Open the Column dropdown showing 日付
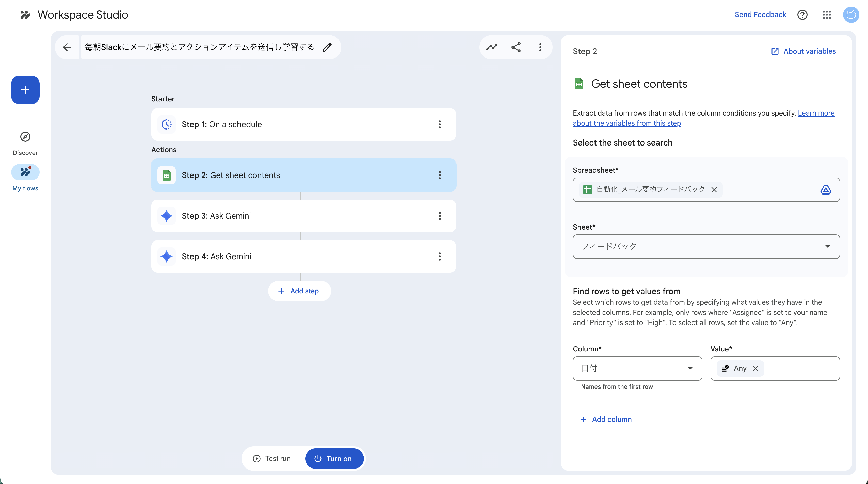 click(x=637, y=368)
